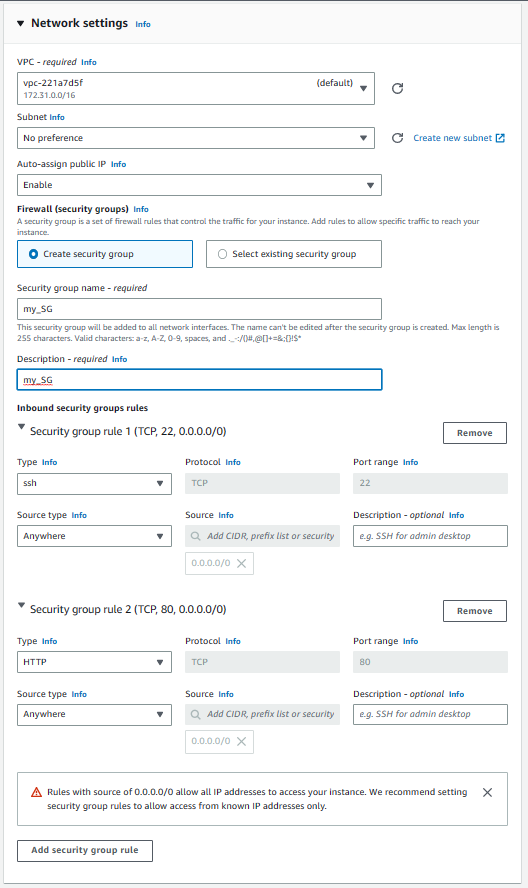Viewport: 528px width, 888px height.
Task: Collapse Security group rule 2
Action: point(21,605)
